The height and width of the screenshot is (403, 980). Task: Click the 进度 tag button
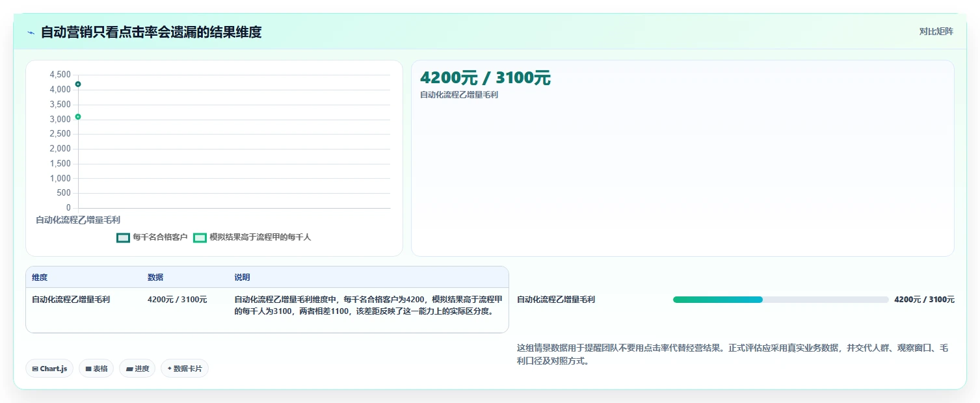[x=137, y=369]
